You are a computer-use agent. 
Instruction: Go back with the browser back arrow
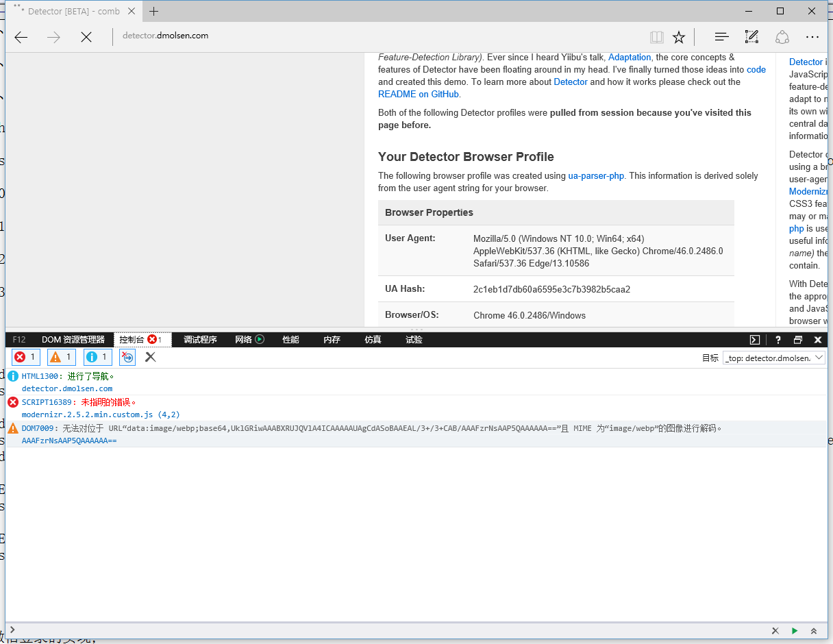(21, 37)
